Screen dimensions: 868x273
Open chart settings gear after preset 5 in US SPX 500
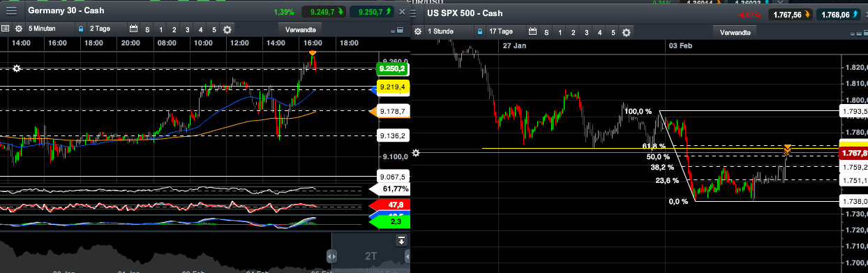pyautogui.click(x=627, y=32)
